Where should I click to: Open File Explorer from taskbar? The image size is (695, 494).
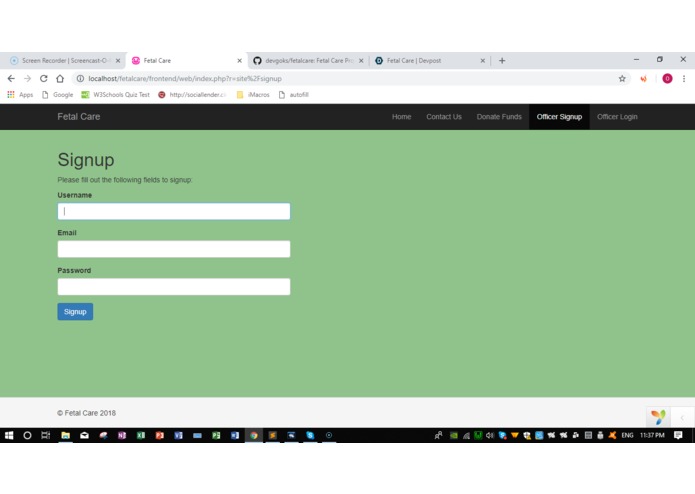(x=66, y=436)
